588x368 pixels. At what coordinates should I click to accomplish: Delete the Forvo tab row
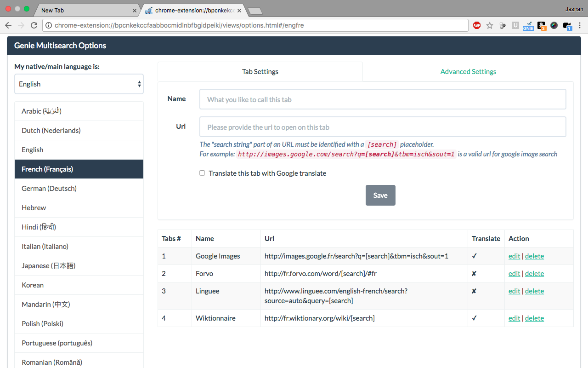[x=534, y=274]
